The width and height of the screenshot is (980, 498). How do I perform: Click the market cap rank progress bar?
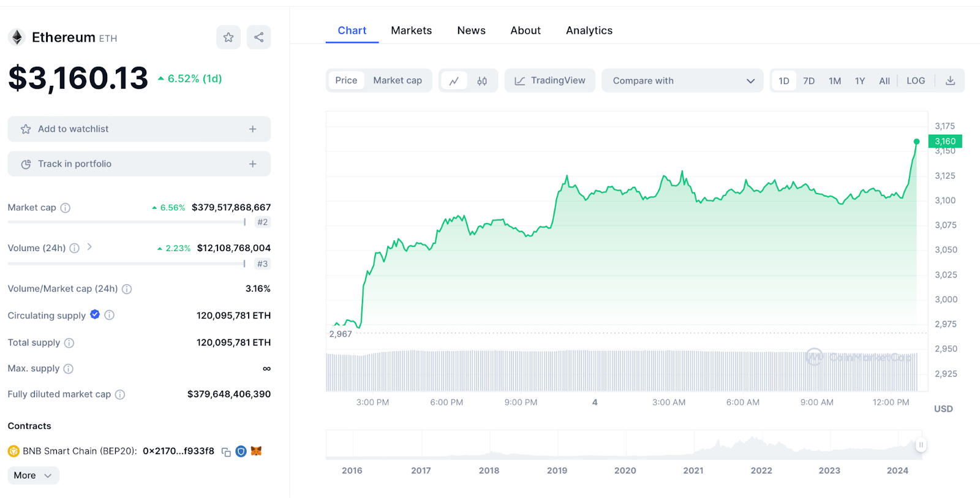[x=127, y=222]
